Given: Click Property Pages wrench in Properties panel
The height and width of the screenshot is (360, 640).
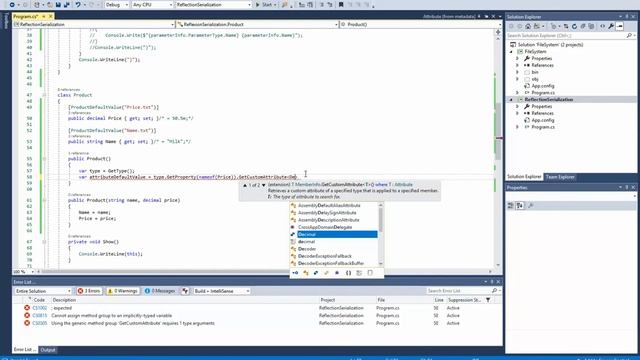Looking at the screenshot, I should [x=531, y=206].
